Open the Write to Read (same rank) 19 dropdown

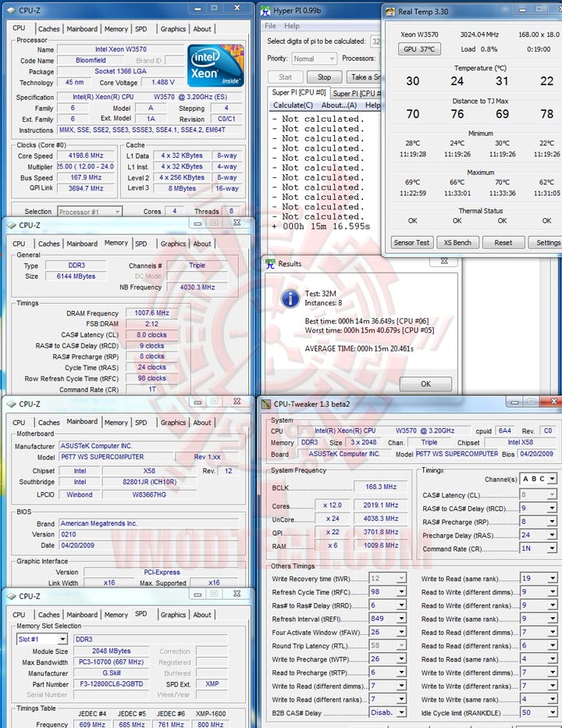tap(552, 579)
